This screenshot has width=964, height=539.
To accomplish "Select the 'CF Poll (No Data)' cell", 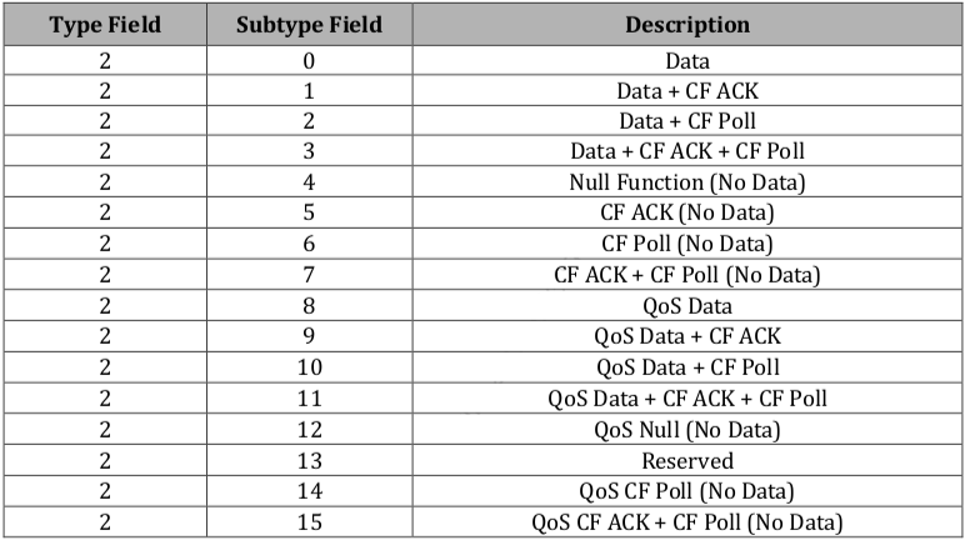I will [687, 244].
